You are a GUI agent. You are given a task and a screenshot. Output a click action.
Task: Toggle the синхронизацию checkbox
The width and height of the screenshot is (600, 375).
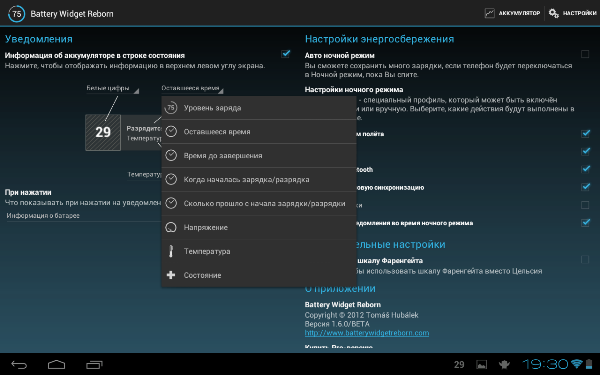(585, 187)
